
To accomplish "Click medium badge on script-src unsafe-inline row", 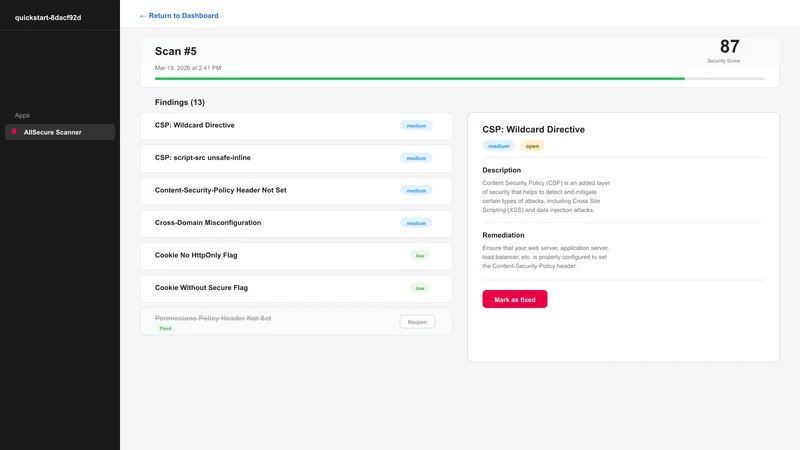I will click(416, 158).
